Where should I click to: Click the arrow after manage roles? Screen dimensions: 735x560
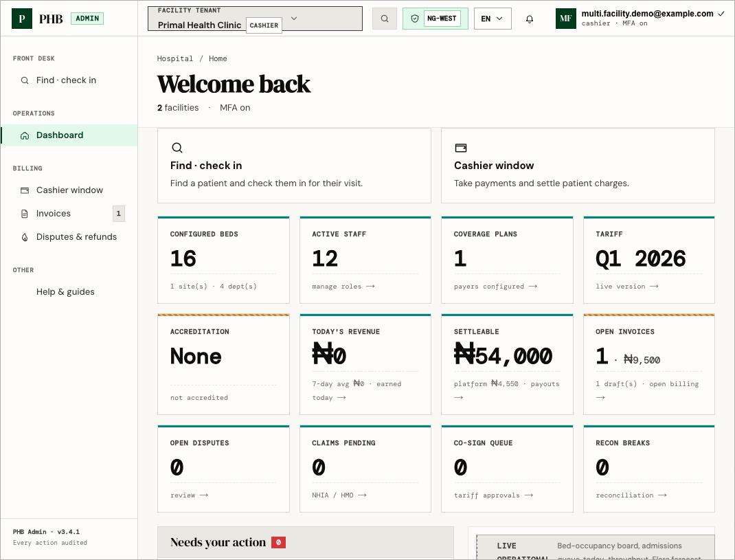pos(370,286)
